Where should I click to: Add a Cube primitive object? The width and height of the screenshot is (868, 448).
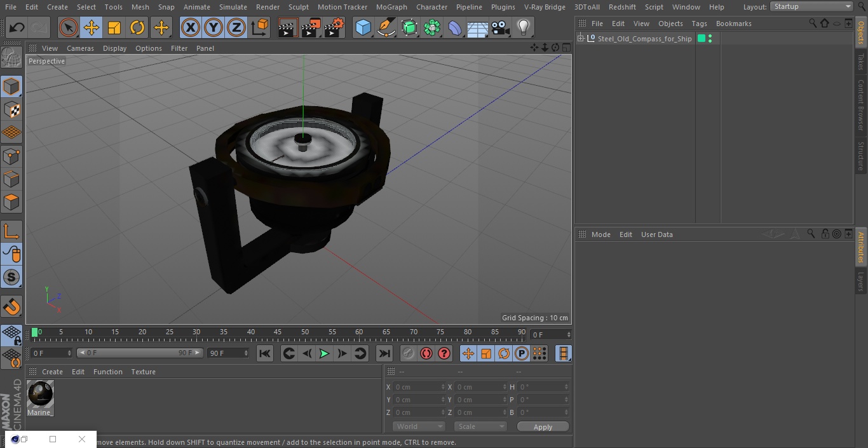pyautogui.click(x=363, y=28)
